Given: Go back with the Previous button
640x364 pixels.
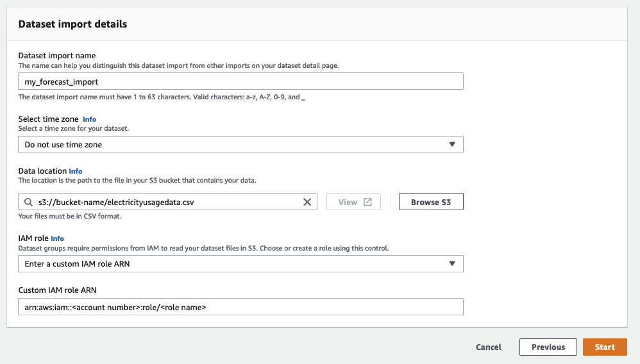Looking at the screenshot, I should coord(548,347).
